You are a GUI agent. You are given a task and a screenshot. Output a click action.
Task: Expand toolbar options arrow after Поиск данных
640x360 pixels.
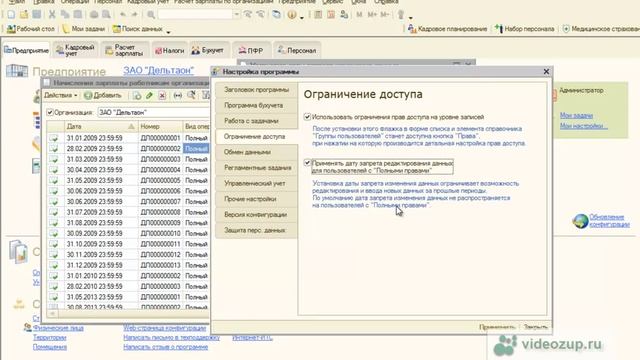168,31
